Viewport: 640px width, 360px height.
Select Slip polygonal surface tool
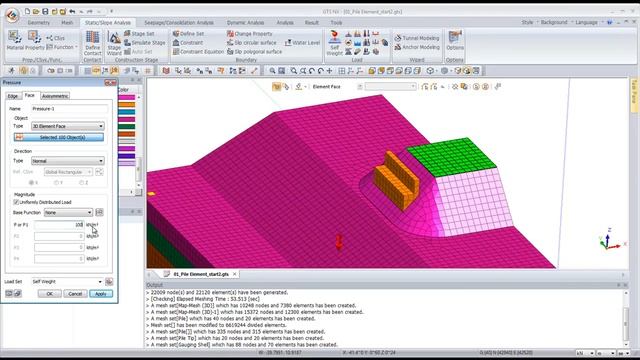[255, 51]
